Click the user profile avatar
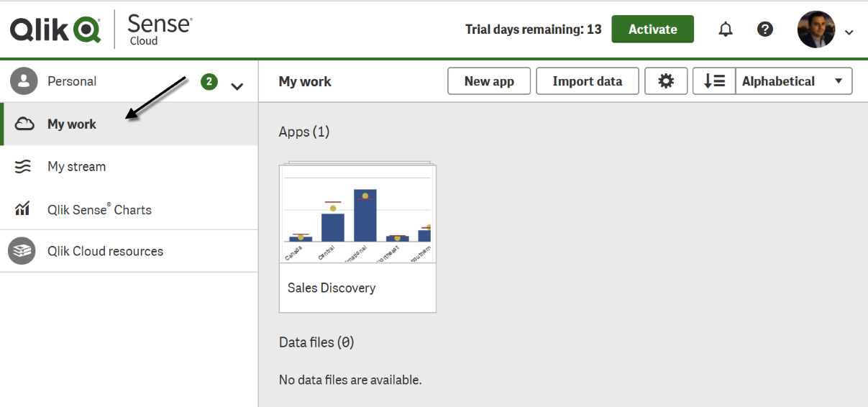Viewport: 868px width, 407px height. 816,29
